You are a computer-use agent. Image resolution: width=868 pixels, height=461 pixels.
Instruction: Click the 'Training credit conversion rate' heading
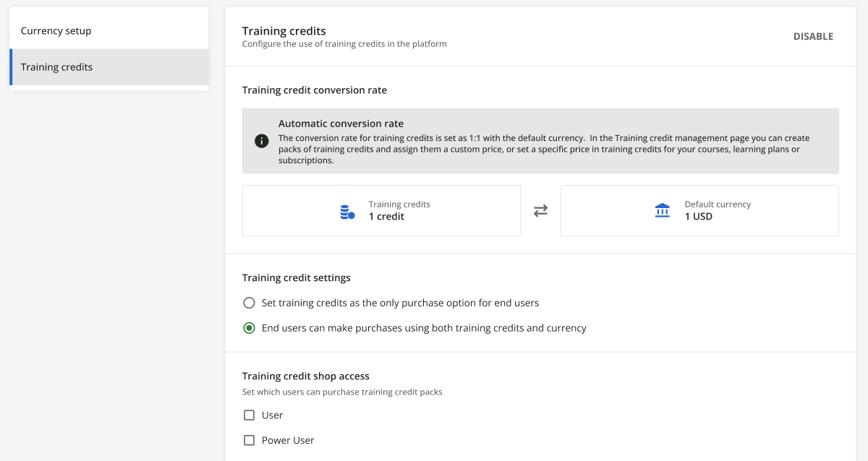(x=315, y=90)
